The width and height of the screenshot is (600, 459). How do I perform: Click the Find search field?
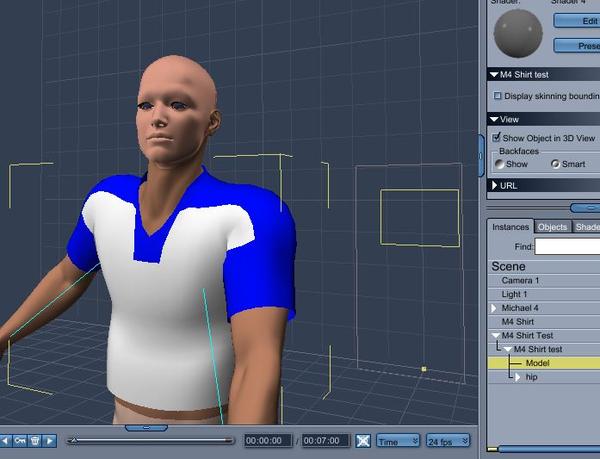pyautogui.click(x=567, y=247)
